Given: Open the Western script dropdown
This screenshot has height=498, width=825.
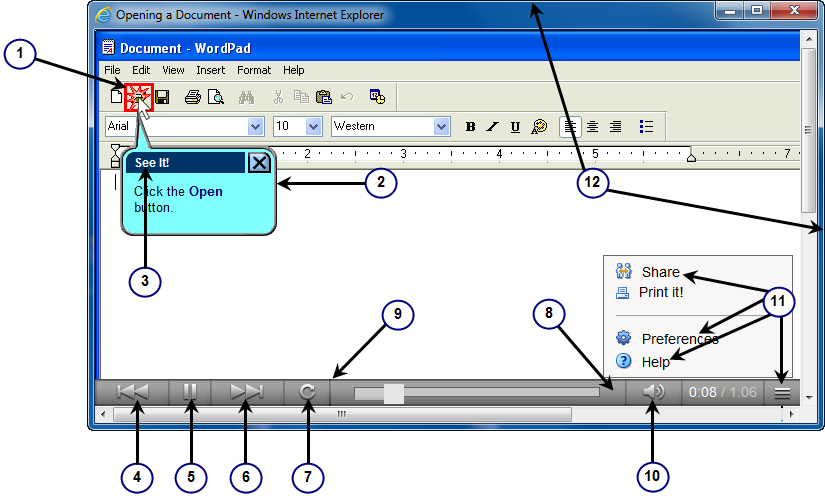Looking at the screenshot, I should [x=441, y=127].
